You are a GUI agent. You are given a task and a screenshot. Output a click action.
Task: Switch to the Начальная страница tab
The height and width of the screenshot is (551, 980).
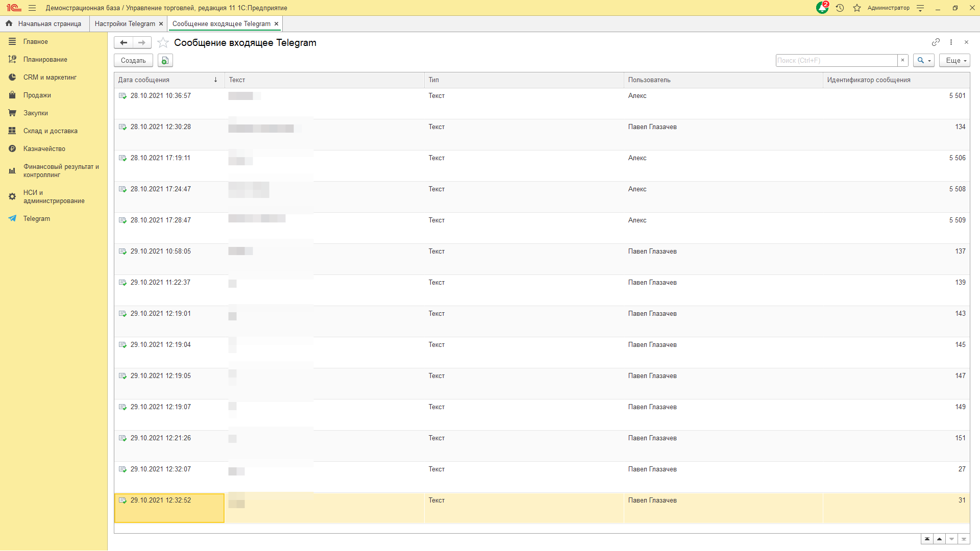point(50,23)
